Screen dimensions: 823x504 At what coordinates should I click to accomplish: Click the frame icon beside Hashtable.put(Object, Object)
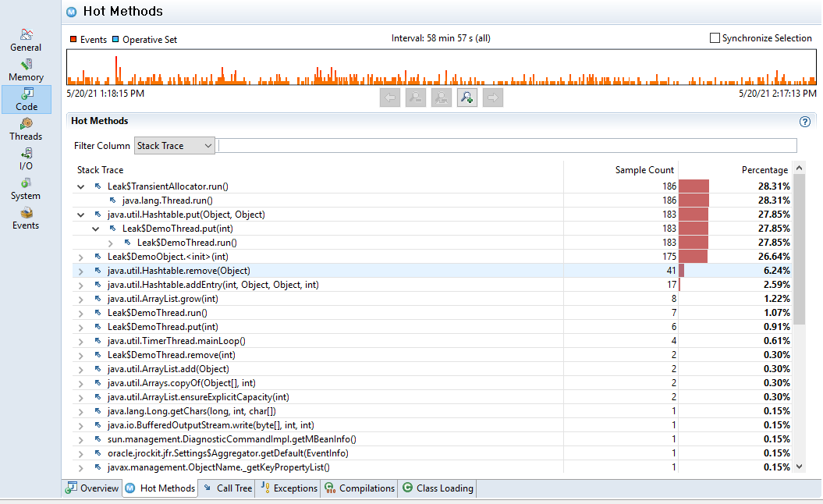[x=98, y=215]
